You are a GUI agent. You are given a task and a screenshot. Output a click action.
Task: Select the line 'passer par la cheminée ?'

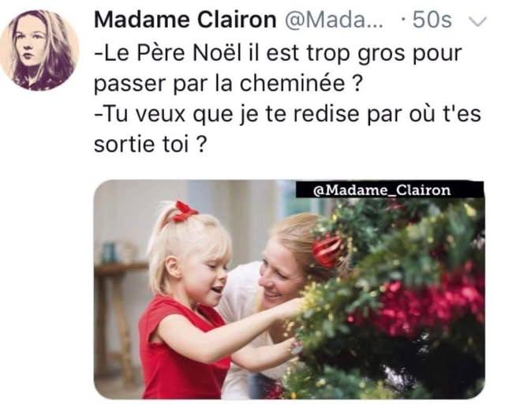tap(228, 84)
